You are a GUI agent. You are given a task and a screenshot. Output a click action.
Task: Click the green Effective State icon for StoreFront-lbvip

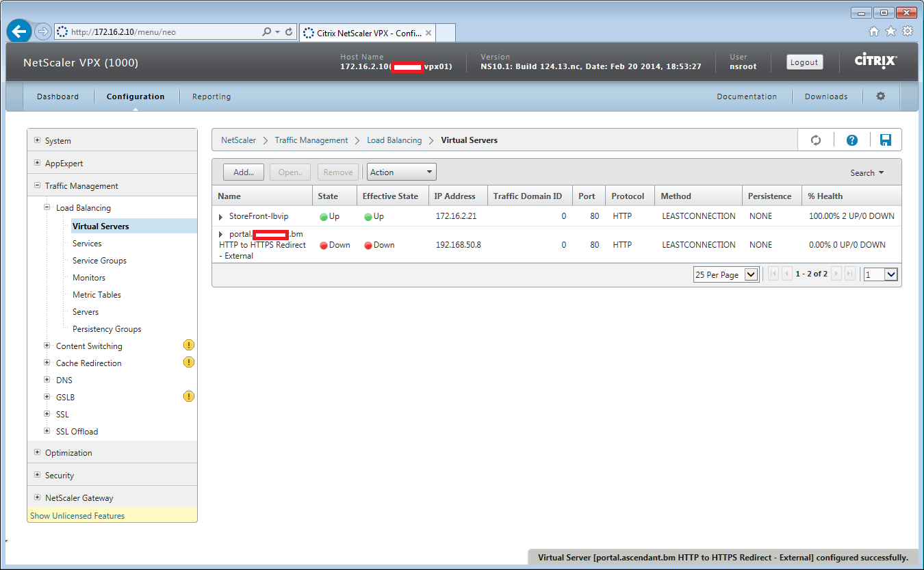368,217
